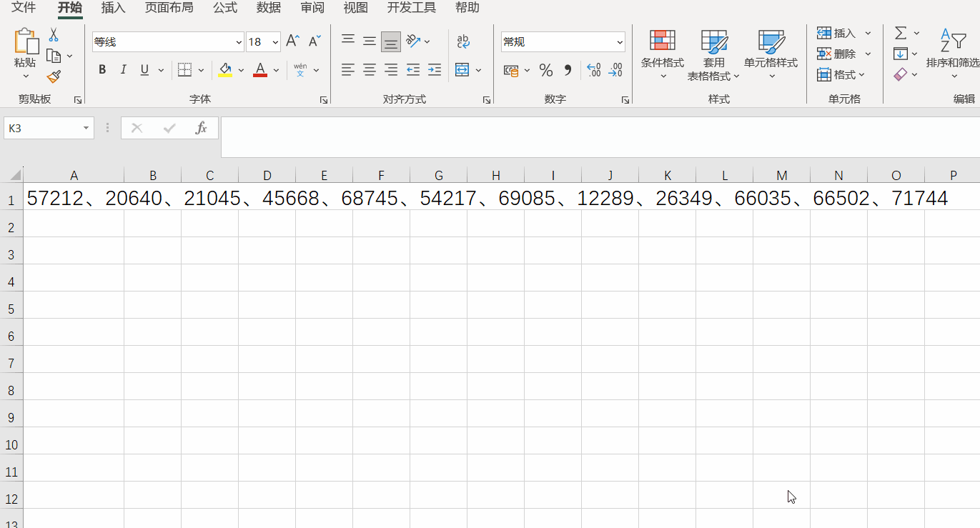Toggle italic formatting
The width and height of the screenshot is (980, 528).
tap(123, 69)
